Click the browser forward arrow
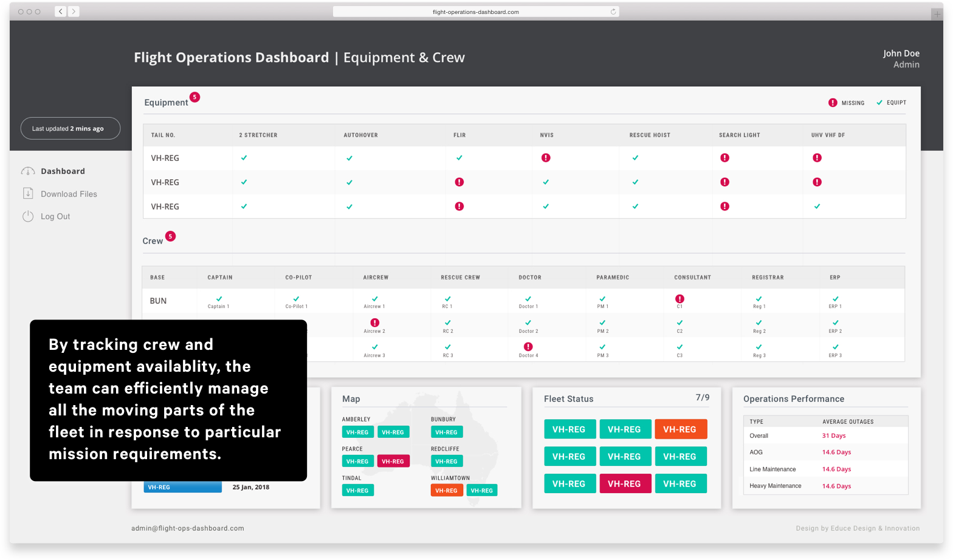The height and width of the screenshot is (560, 953). point(74,12)
